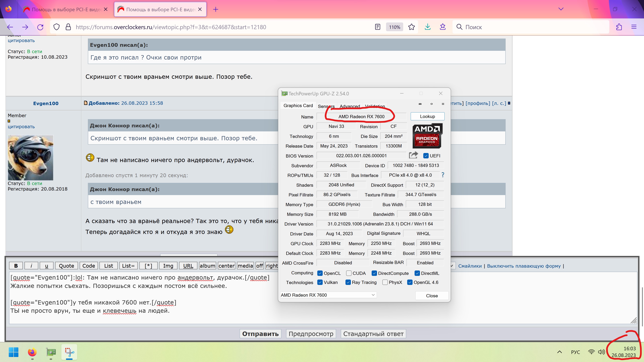Toggle the CUDA checkbox
This screenshot has height=362, width=644.
[x=349, y=273]
